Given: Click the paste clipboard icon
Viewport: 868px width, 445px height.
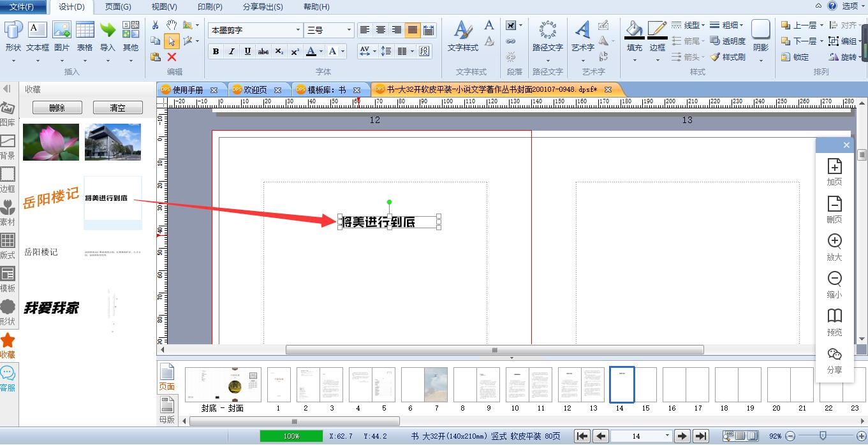Looking at the screenshot, I should [x=156, y=57].
